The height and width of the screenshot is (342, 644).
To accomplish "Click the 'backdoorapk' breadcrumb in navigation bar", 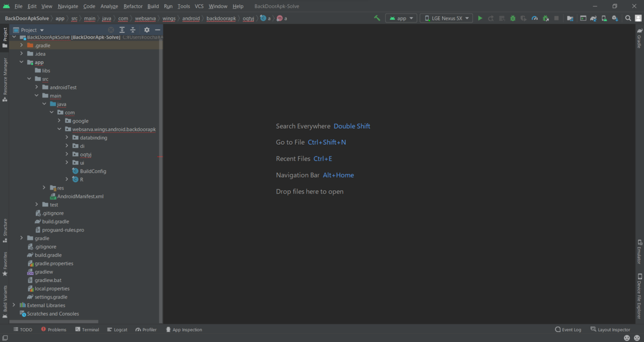I will tap(221, 18).
